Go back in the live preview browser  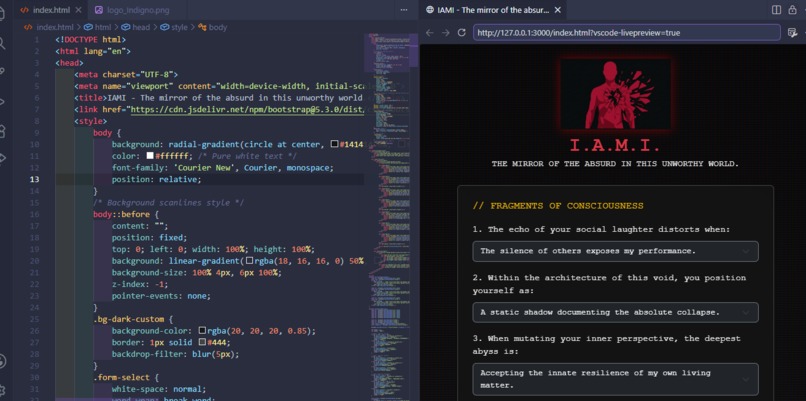430,32
